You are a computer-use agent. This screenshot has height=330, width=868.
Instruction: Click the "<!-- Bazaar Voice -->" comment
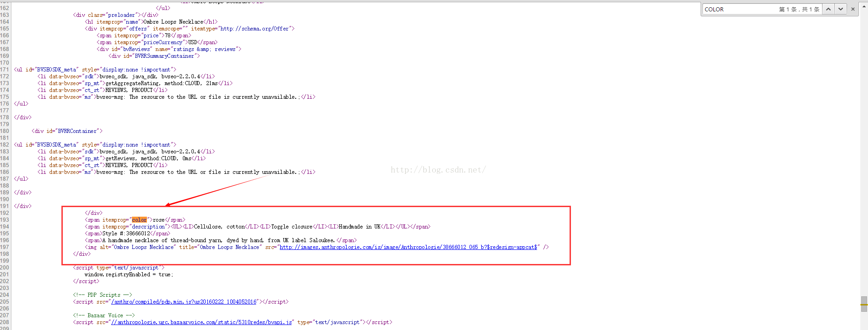tap(104, 315)
